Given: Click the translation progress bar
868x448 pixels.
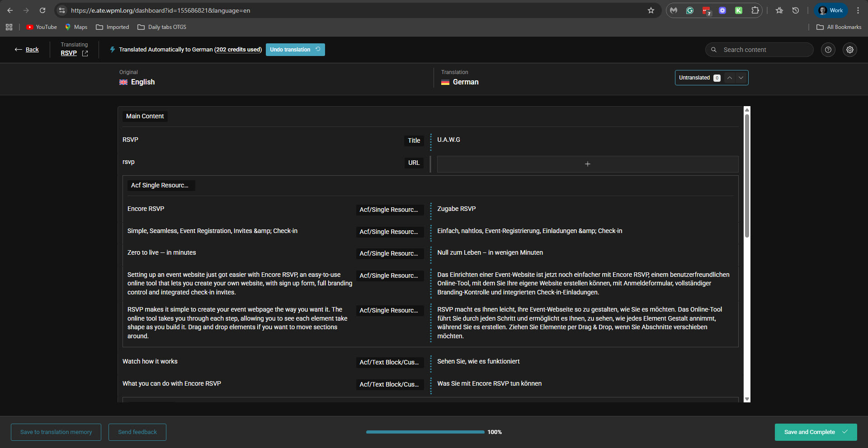Looking at the screenshot, I should (425, 432).
